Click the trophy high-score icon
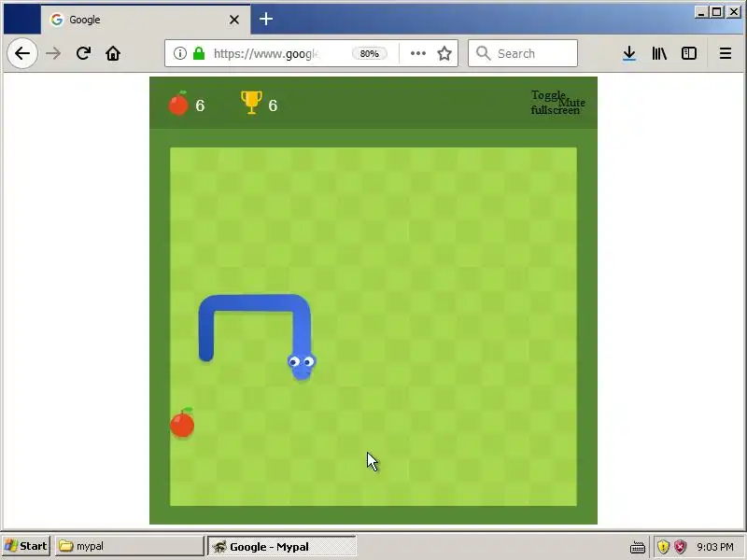747x560 pixels. click(x=251, y=103)
